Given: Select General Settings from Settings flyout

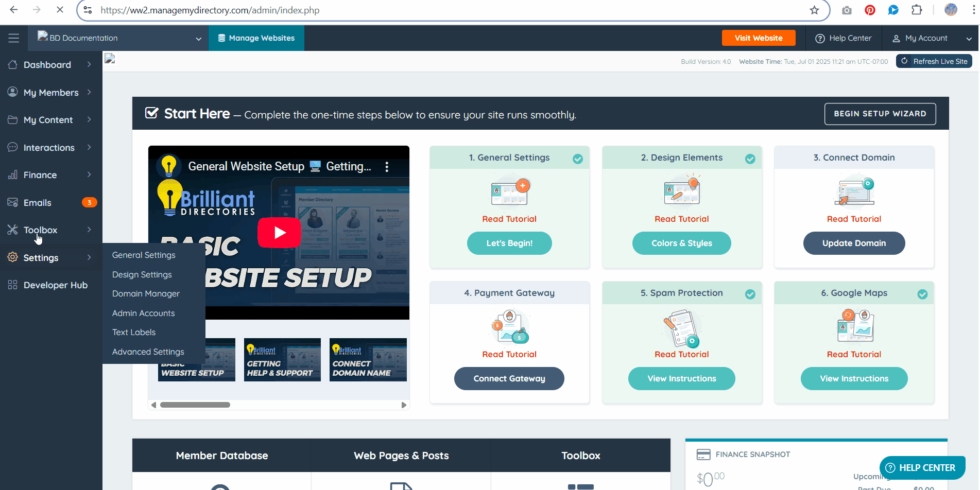Looking at the screenshot, I should 144,255.
